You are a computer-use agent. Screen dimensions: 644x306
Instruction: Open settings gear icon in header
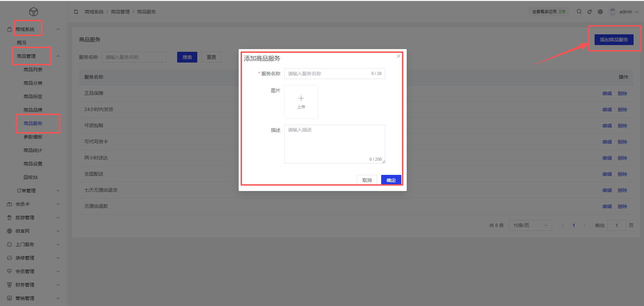(x=600, y=12)
